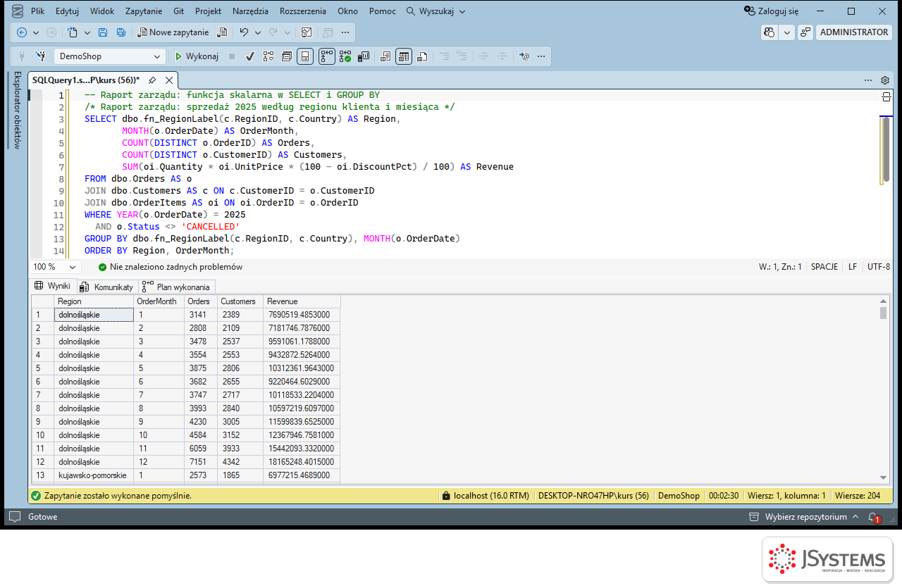Viewport: 902px width, 588px height.
Task: Open the Narzędzia menu
Action: tap(250, 11)
